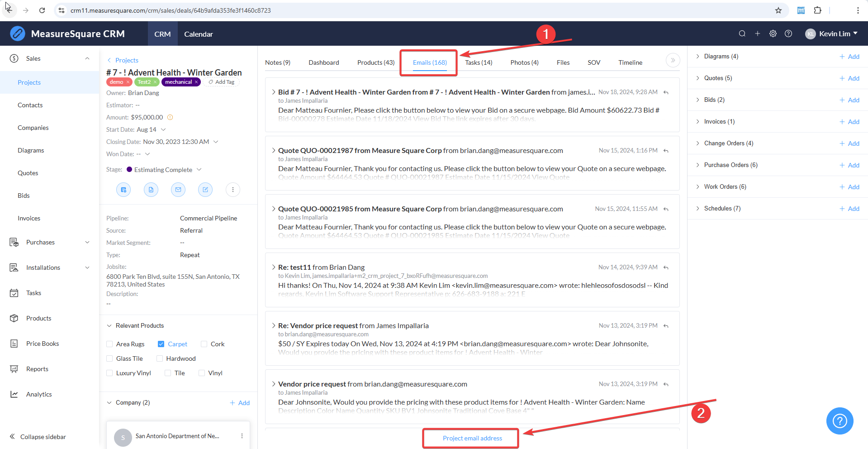
Task: Open the Tasks (14) tab
Action: point(479,62)
